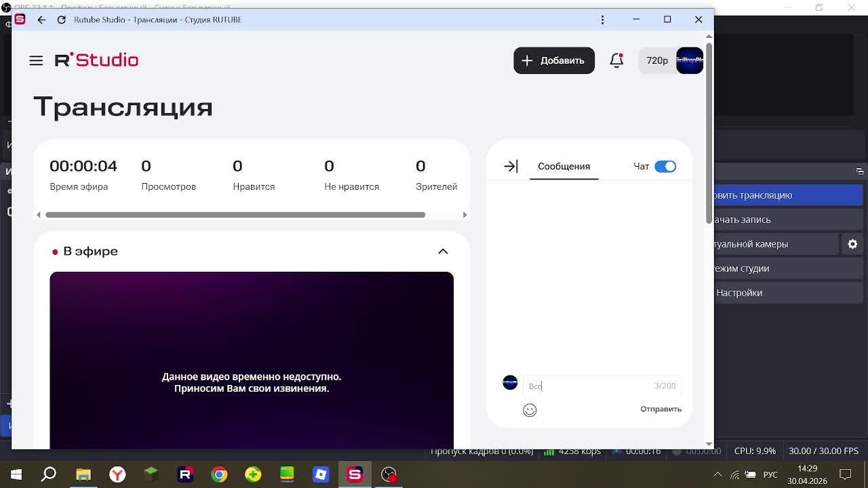868x488 pixels.
Task: Click the OBS dock pop-out icon
Action: click(x=860, y=171)
